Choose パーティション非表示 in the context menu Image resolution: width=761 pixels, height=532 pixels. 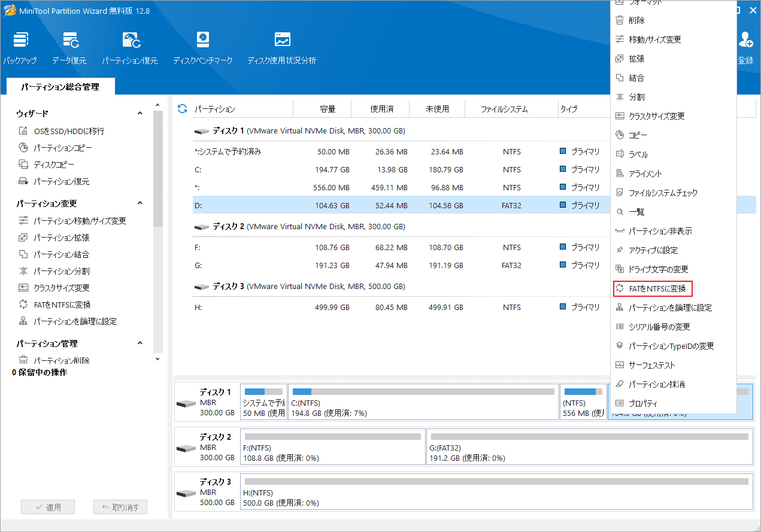pos(674,231)
